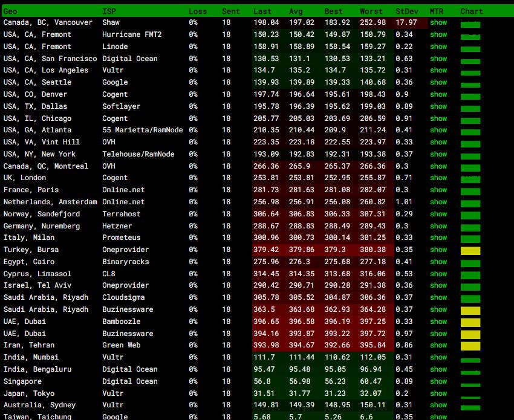Open show link for Cairo Binaryracks
The image size is (514, 420).
coord(438,262)
